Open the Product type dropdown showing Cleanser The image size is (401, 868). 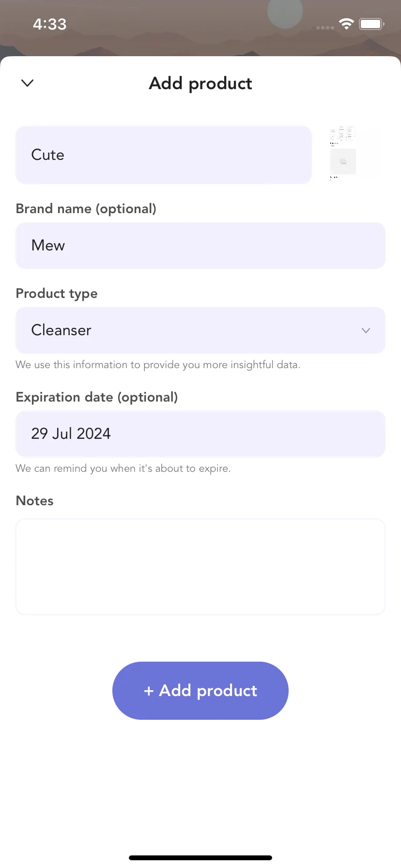pos(200,330)
